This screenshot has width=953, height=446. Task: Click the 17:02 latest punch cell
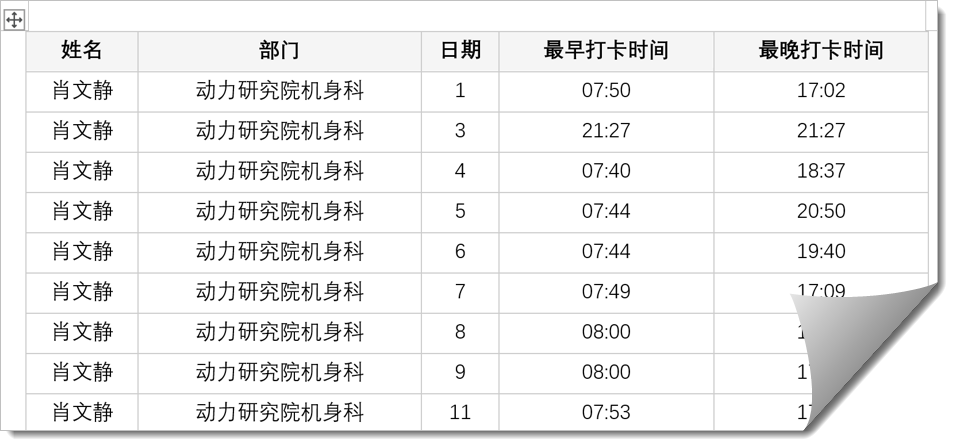(820, 91)
